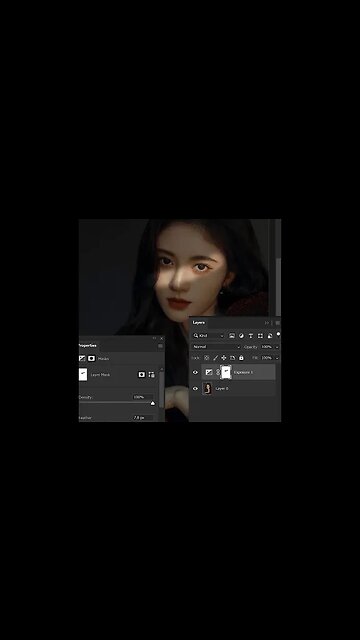
Task: Lock transparent pixels icon in Layers
Action: point(207,358)
